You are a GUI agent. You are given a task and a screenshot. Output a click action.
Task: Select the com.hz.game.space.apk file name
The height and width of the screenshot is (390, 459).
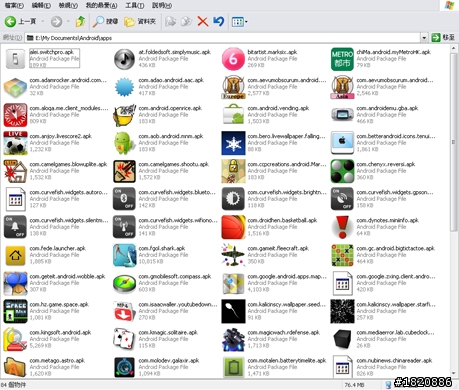[x=59, y=304]
